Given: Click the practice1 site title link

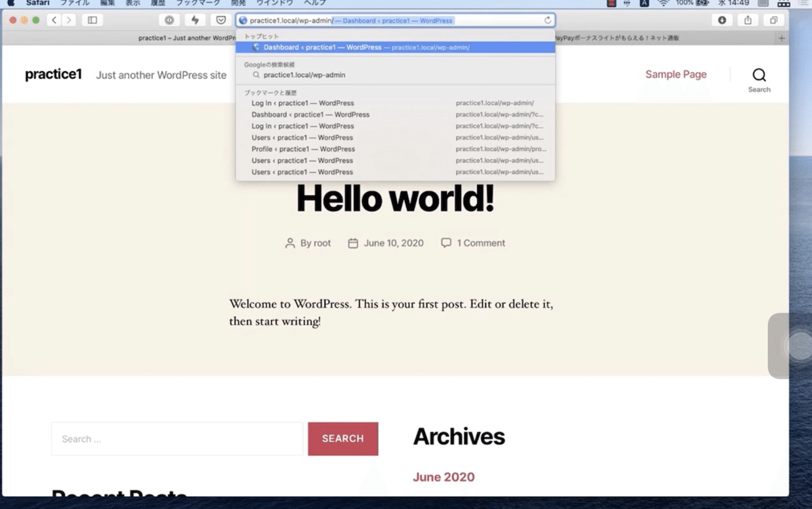Looking at the screenshot, I should coord(53,74).
